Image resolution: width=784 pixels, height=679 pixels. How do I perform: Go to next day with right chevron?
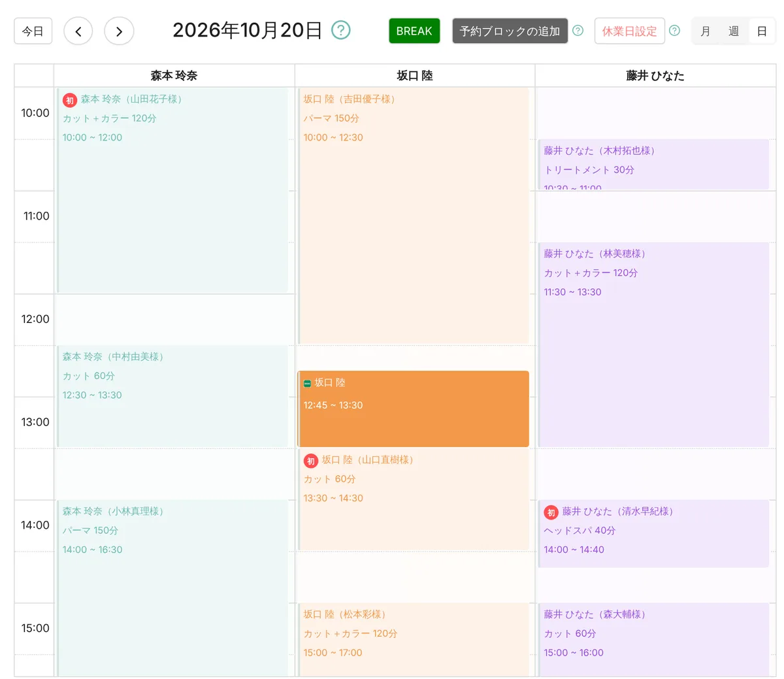[119, 31]
